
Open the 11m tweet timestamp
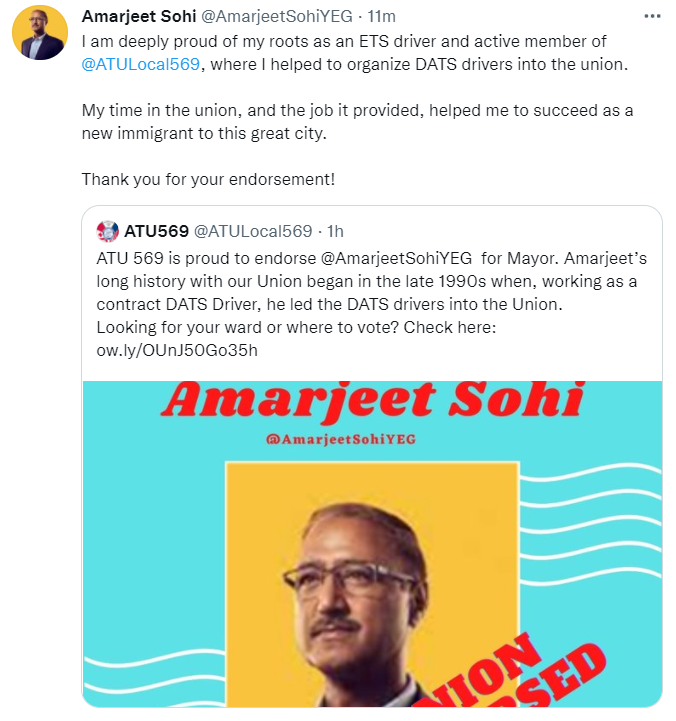coord(381,17)
